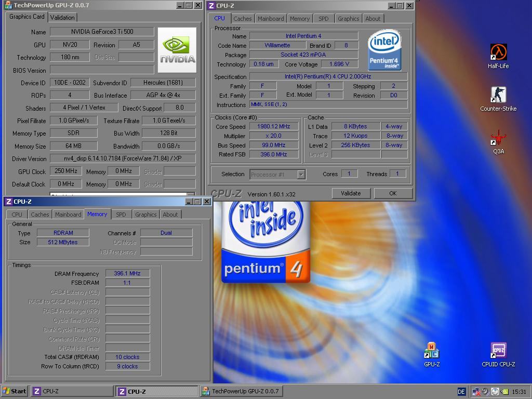The image size is (532, 399).
Task: Open Caches tab in CPU-Z processor window
Action: tap(242, 19)
